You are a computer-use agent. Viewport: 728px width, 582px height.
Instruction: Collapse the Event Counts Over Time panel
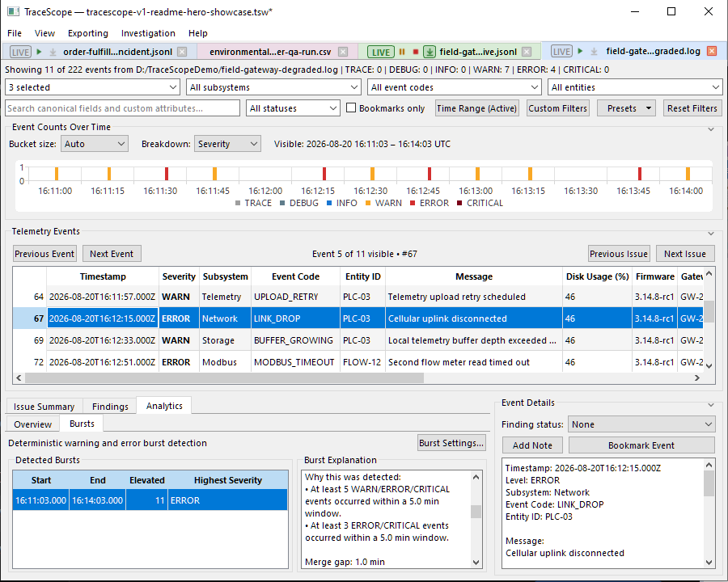tap(711, 129)
